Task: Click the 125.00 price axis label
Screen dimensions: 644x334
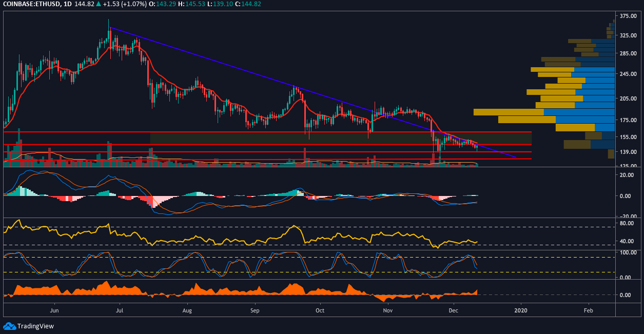Action: pos(628,165)
